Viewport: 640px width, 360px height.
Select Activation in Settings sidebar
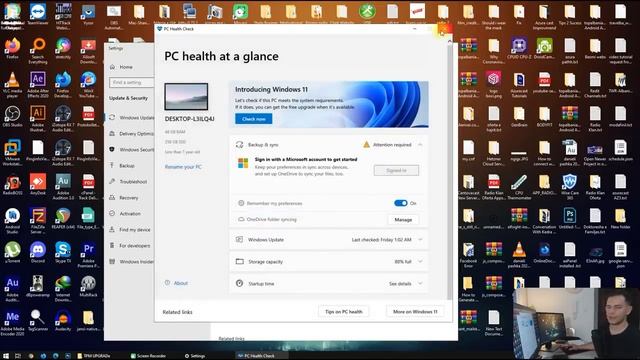tap(130, 213)
